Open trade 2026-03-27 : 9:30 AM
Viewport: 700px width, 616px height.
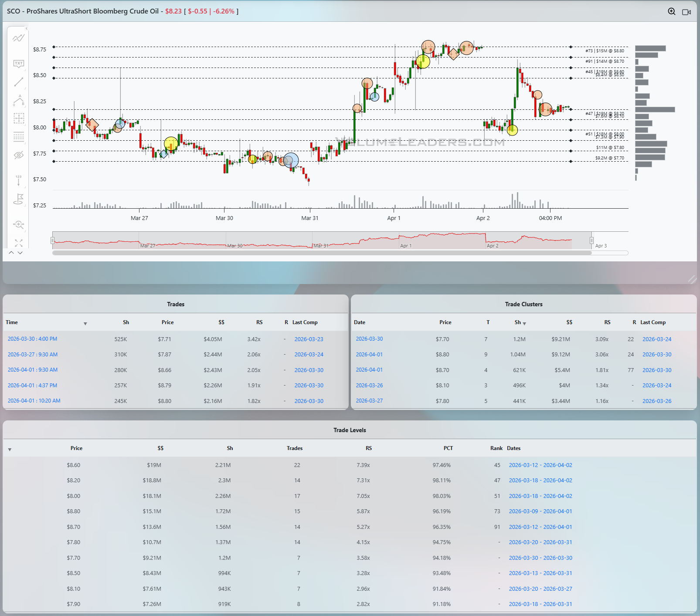click(x=33, y=355)
